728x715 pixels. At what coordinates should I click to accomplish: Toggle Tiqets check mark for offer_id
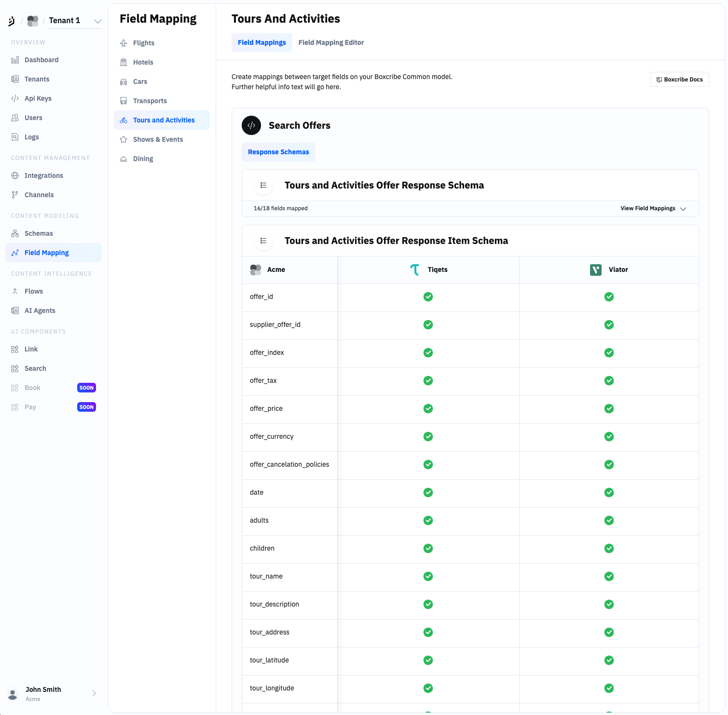pyautogui.click(x=428, y=297)
